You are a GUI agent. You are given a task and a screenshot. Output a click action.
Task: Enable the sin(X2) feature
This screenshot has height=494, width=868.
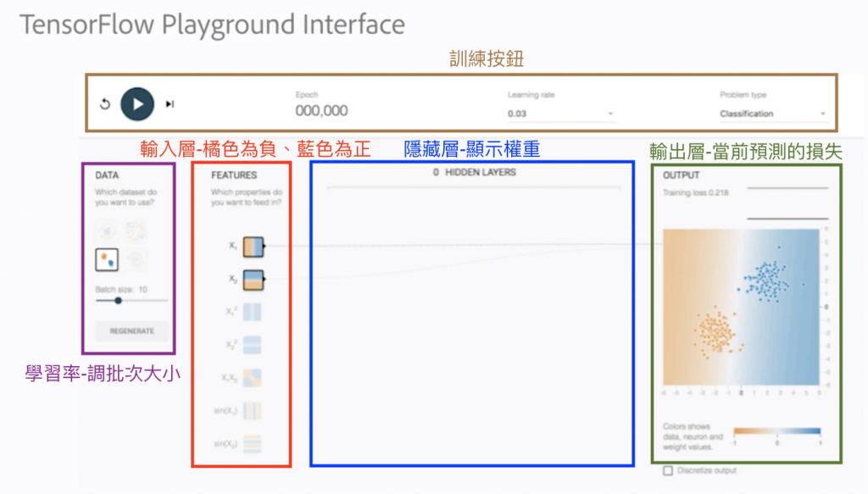[x=253, y=444]
